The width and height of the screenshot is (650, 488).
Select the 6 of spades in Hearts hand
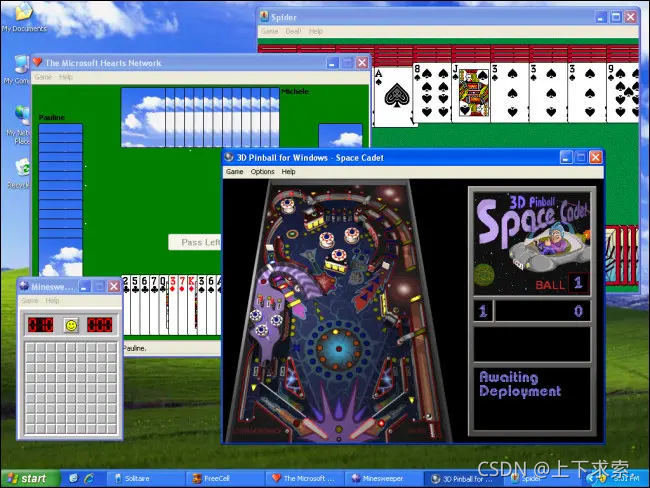pos(211,305)
